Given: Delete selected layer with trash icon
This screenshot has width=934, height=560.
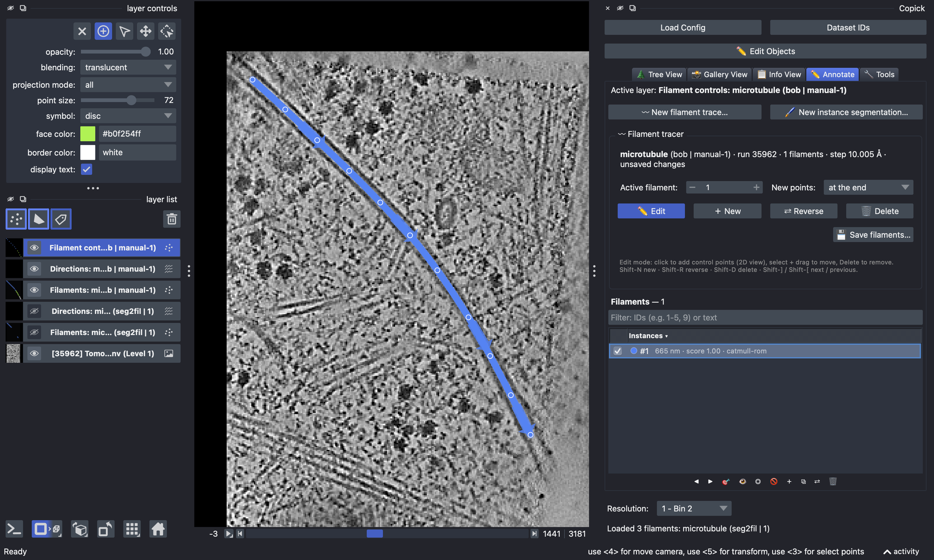Looking at the screenshot, I should point(172,219).
